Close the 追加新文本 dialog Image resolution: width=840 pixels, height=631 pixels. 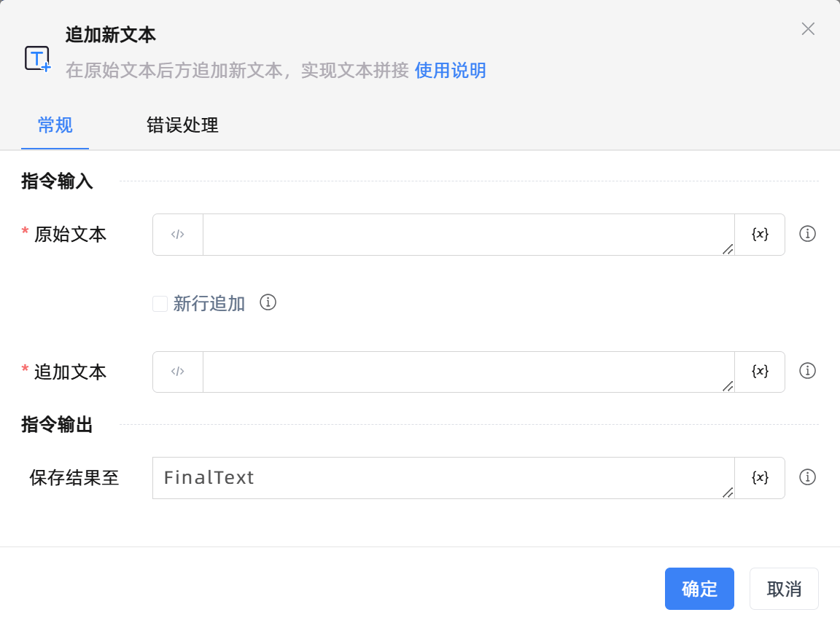tap(808, 29)
